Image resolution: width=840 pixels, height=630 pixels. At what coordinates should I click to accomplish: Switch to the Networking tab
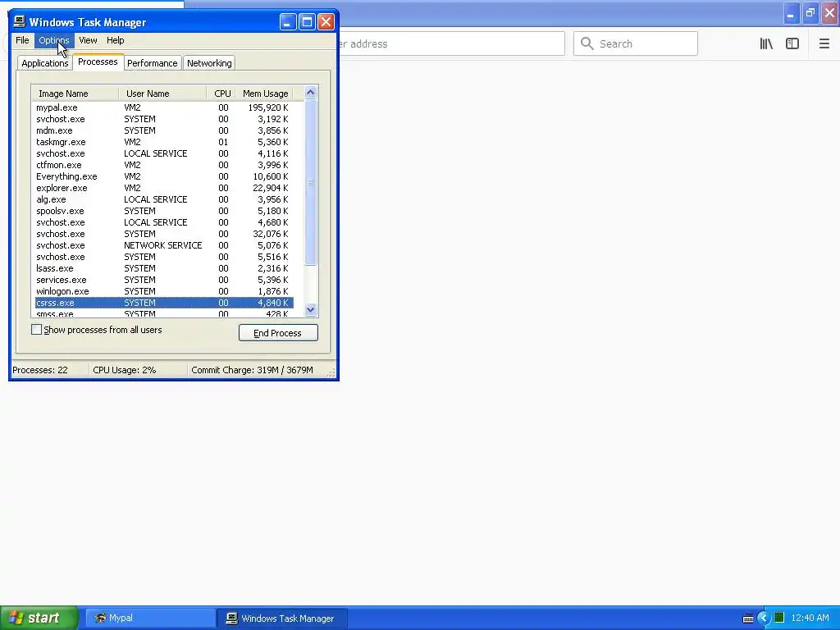(x=209, y=63)
